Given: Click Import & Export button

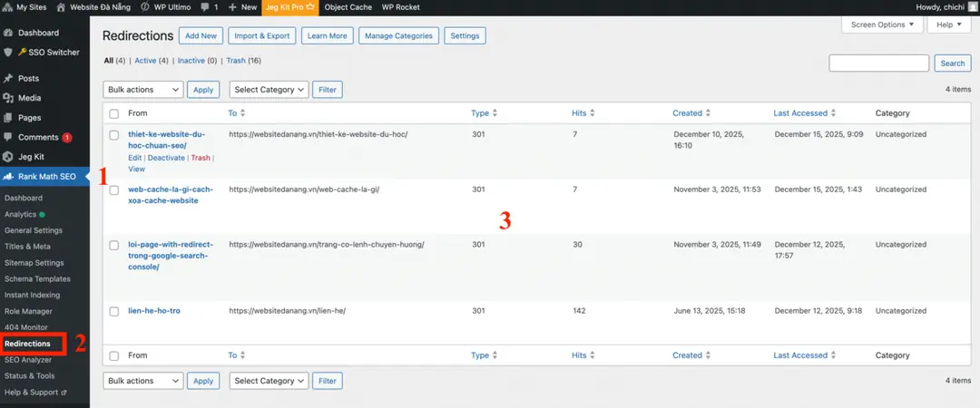Looking at the screenshot, I should point(262,35).
